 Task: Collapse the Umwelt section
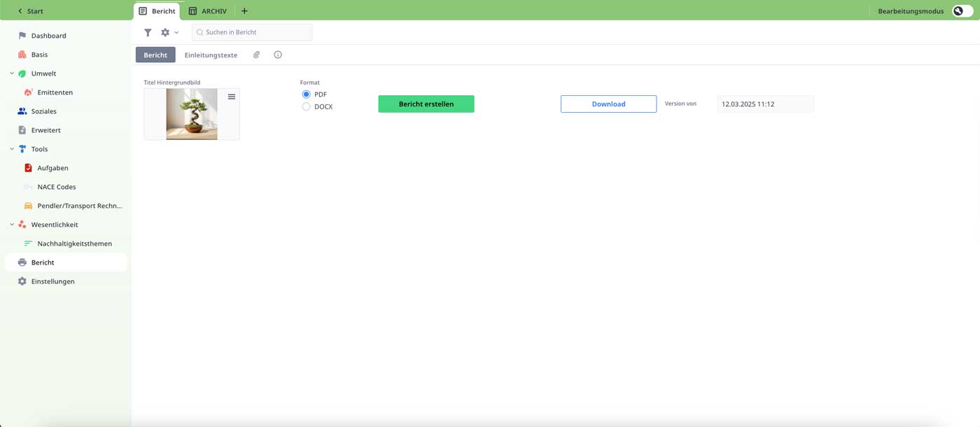(11, 73)
